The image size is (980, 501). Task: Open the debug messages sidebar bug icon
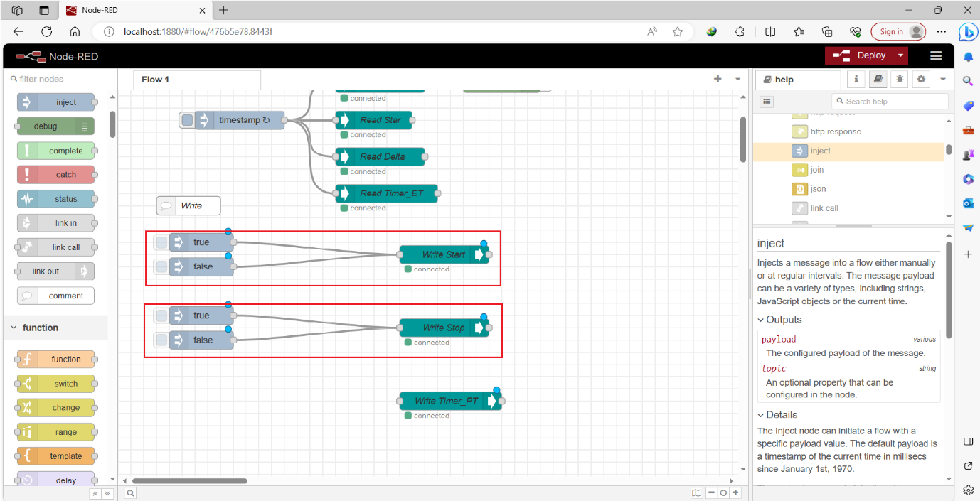899,79
